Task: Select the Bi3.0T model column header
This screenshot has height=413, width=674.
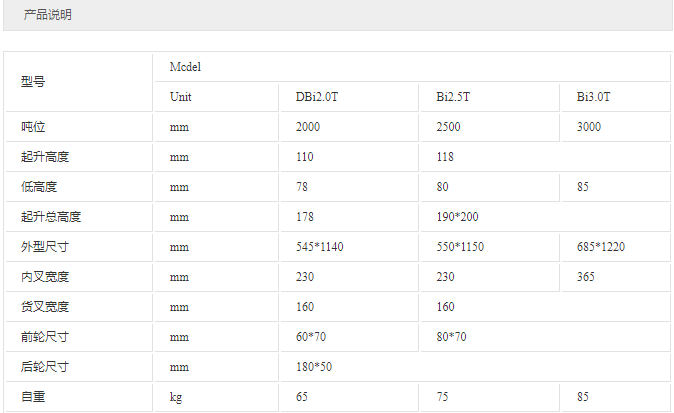Action: 594,97
